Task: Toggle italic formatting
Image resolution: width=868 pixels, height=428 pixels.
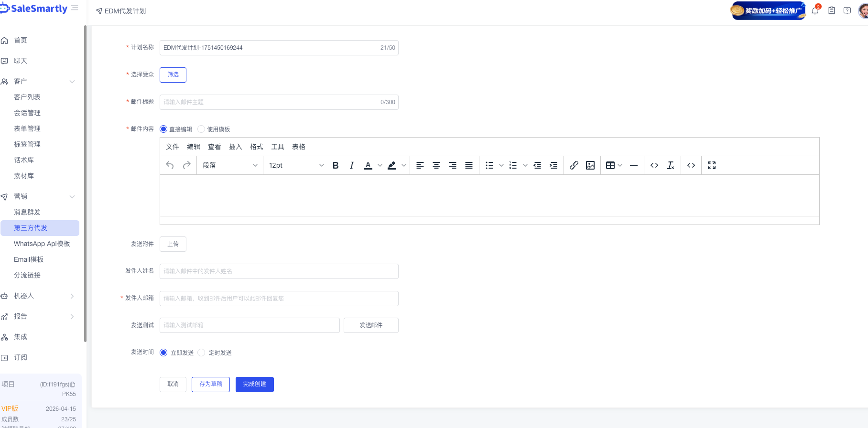Action: pyautogui.click(x=352, y=165)
